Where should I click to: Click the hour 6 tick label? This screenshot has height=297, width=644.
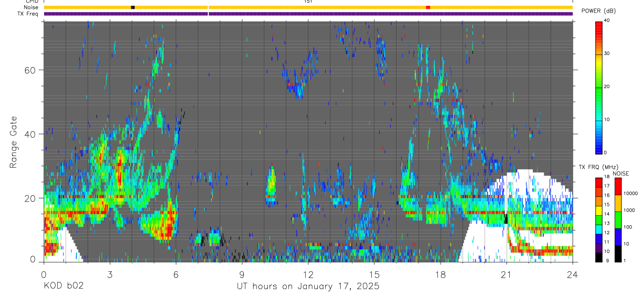176,274
